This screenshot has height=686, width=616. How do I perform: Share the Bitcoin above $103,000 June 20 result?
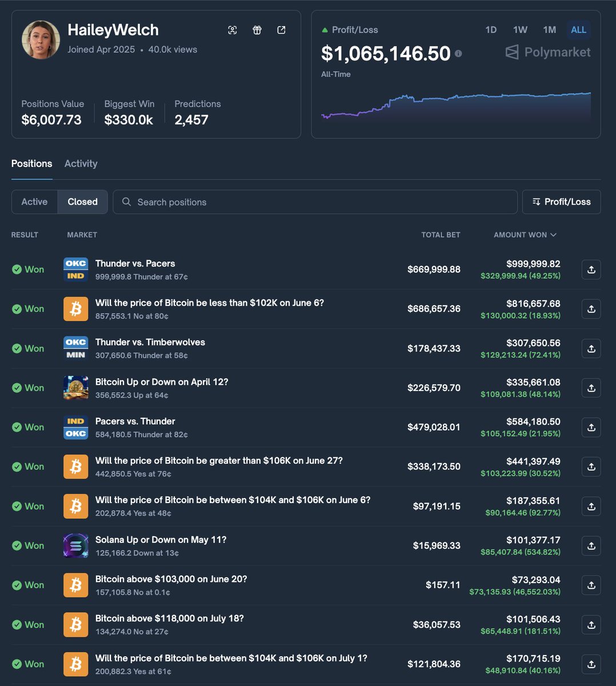(591, 585)
